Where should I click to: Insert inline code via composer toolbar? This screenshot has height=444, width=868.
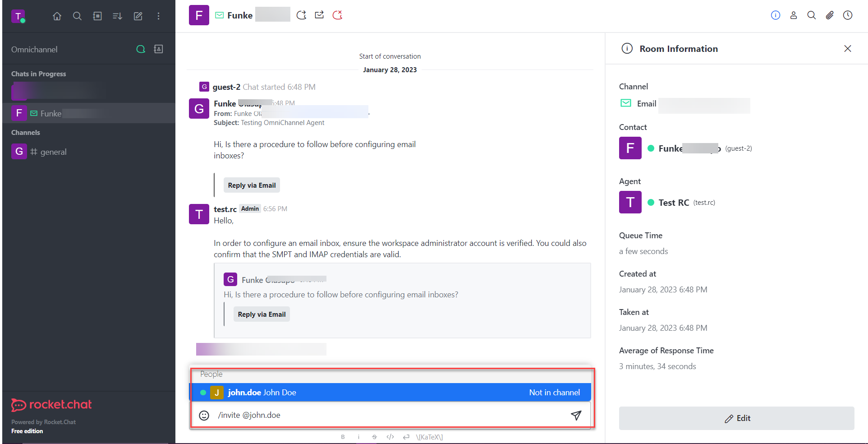(390, 437)
